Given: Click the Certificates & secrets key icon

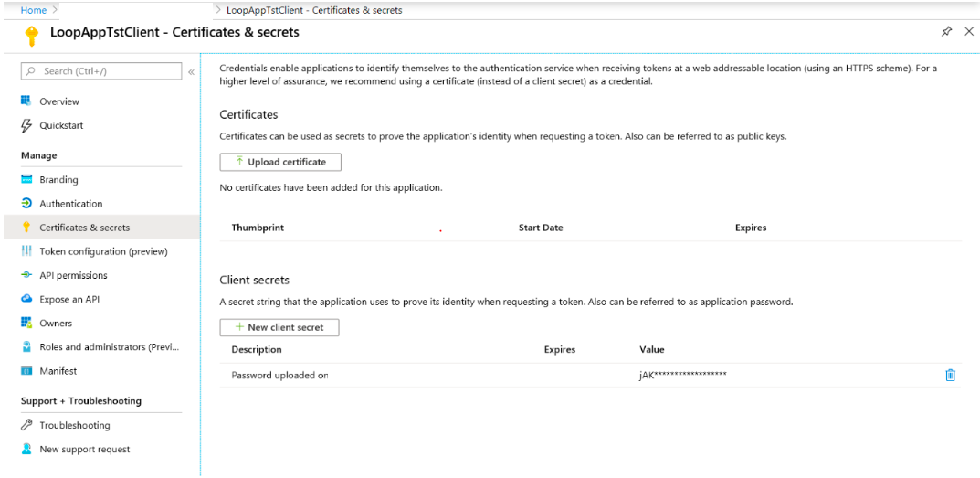Looking at the screenshot, I should point(26,227).
